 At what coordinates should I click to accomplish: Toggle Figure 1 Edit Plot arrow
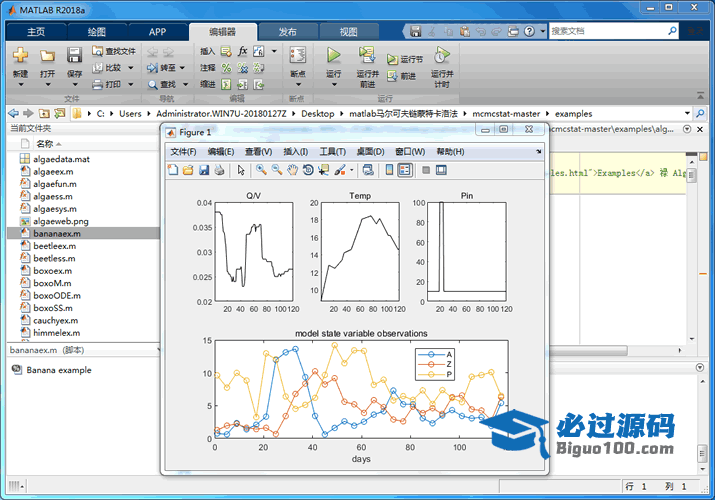(241, 170)
